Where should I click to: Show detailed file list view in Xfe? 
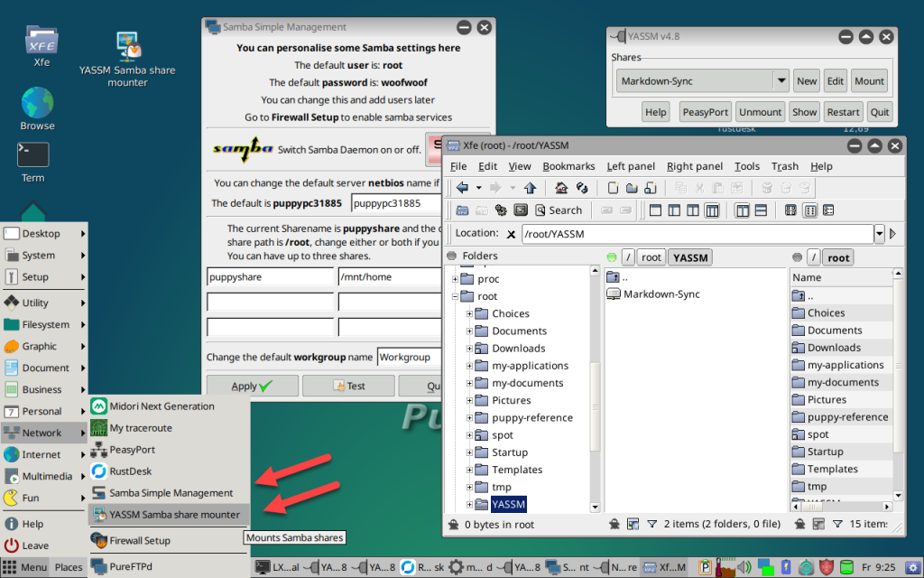828,210
